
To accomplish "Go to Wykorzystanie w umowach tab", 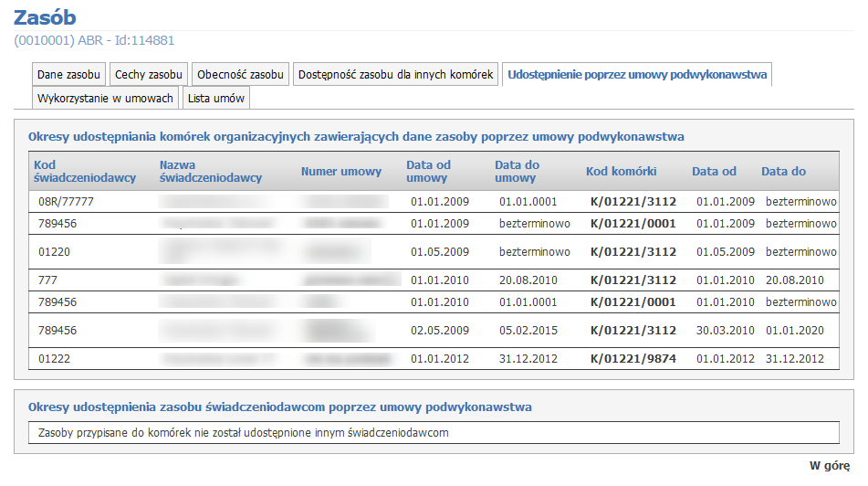I will [106, 98].
